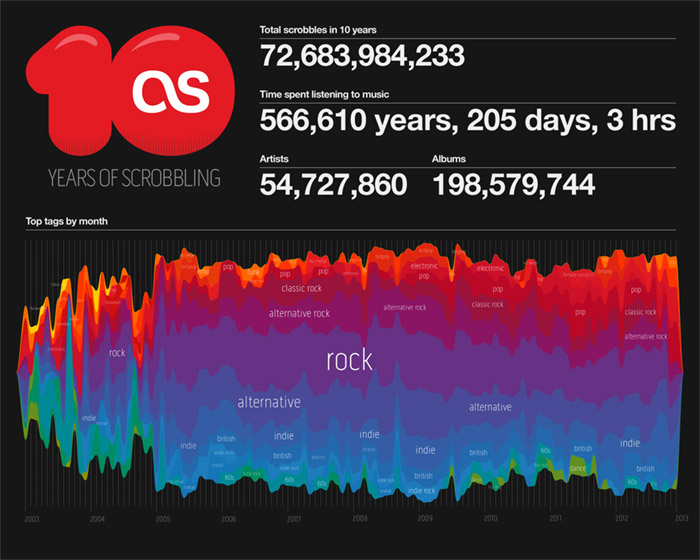Click the "emo" tag label in the chart
Screen dimensions: 700x560
coord(203,271)
